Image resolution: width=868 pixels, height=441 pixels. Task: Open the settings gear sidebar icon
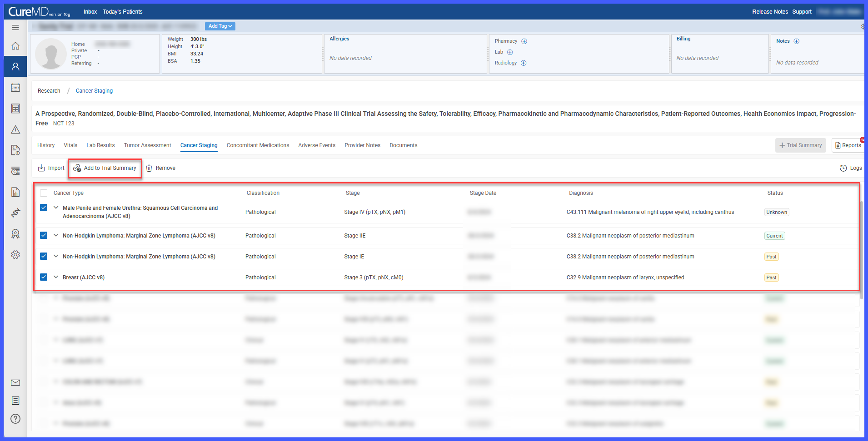coord(15,255)
